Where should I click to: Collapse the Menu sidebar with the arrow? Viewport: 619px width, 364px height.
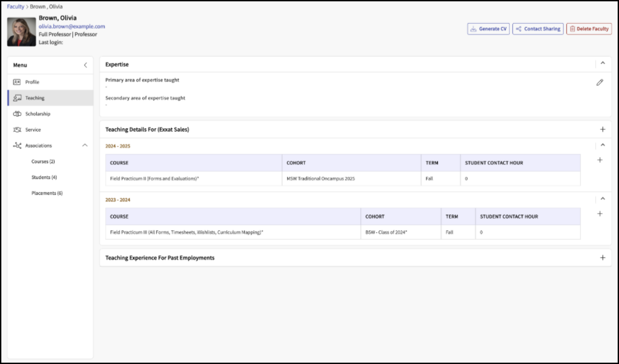coord(85,65)
